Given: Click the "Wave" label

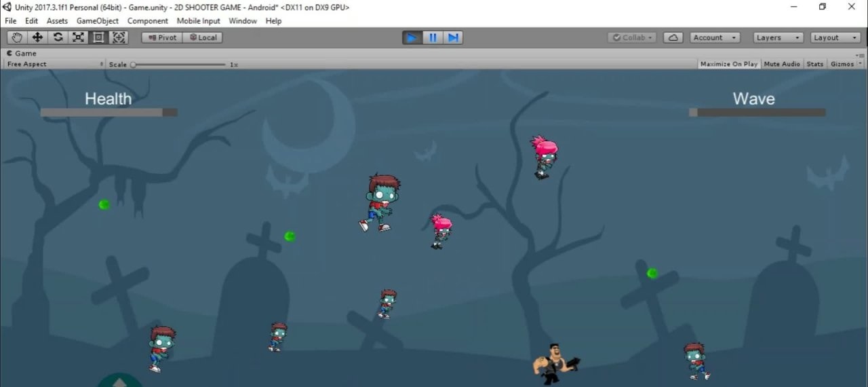Looking at the screenshot, I should click(753, 99).
